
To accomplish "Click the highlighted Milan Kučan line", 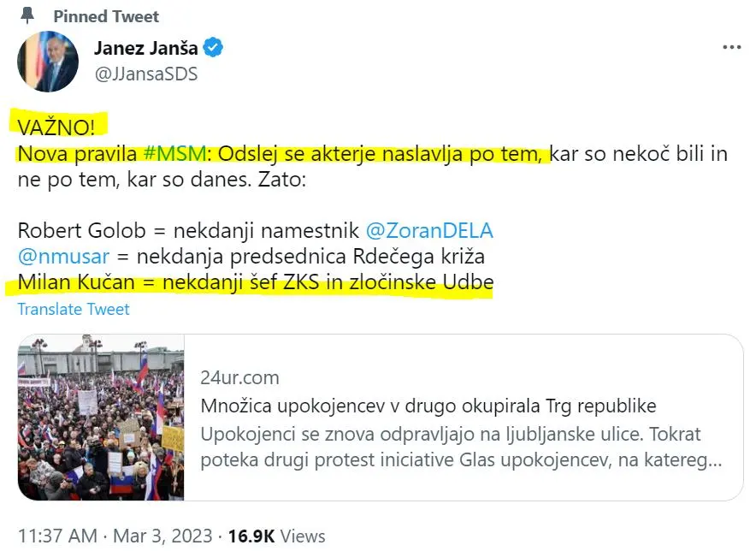I will pyautogui.click(x=256, y=282).
